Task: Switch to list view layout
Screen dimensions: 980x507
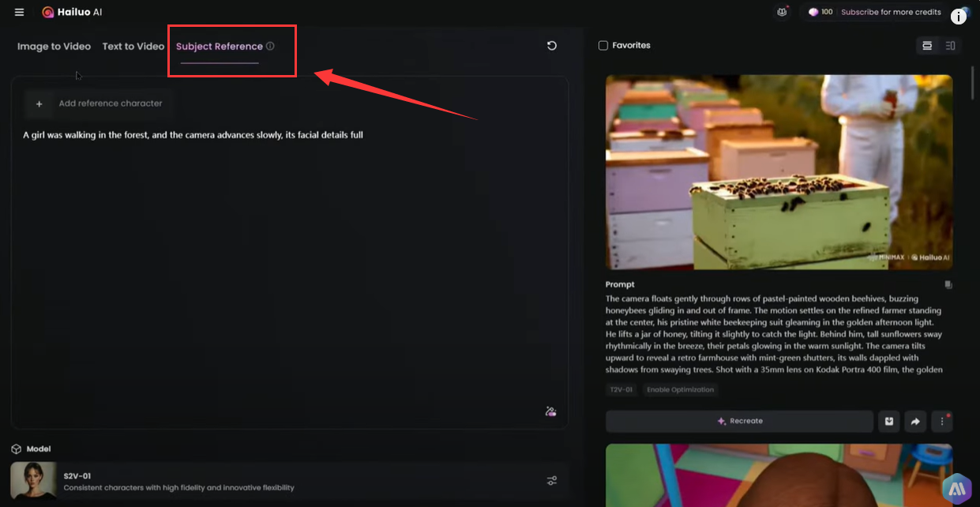Action: pyautogui.click(x=950, y=46)
